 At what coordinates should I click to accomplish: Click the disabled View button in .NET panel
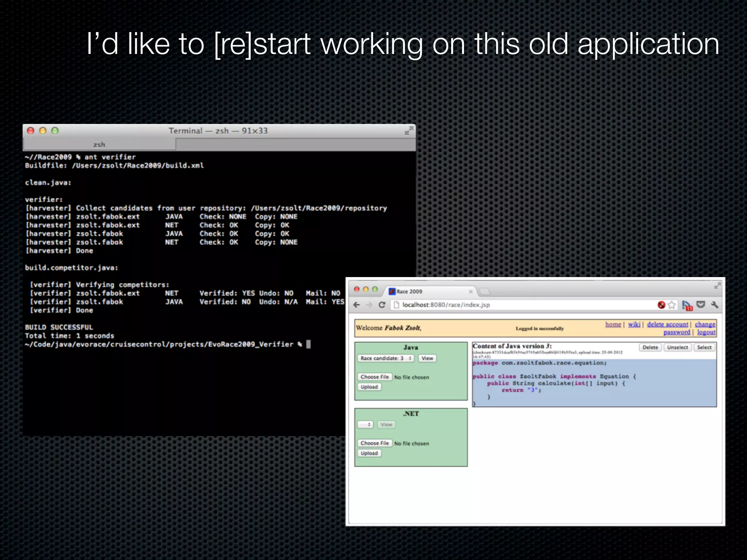[x=386, y=425]
